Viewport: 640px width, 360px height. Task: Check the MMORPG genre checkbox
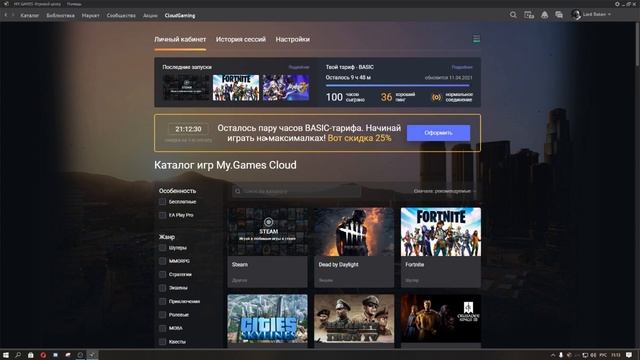click(162, 261)
